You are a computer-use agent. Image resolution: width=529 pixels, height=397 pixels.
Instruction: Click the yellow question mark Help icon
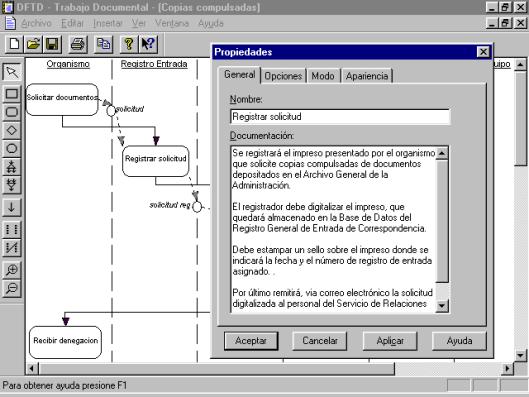tap(129, 44)
